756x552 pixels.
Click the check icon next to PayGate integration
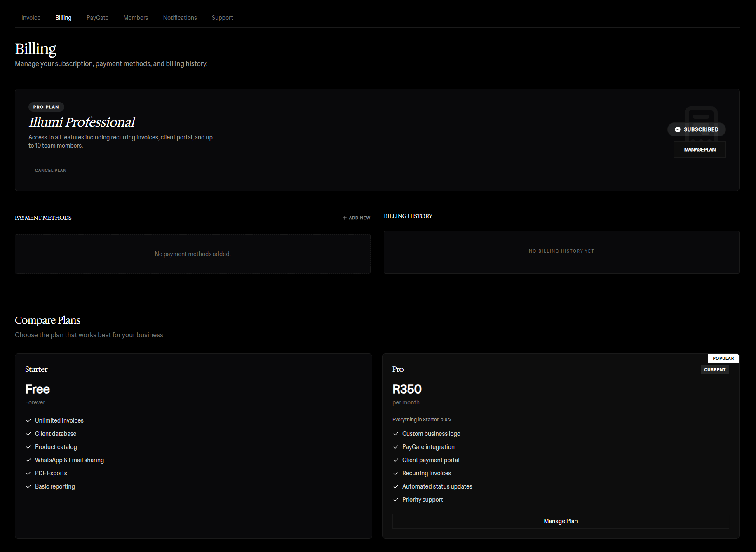(x=396, y=447)
